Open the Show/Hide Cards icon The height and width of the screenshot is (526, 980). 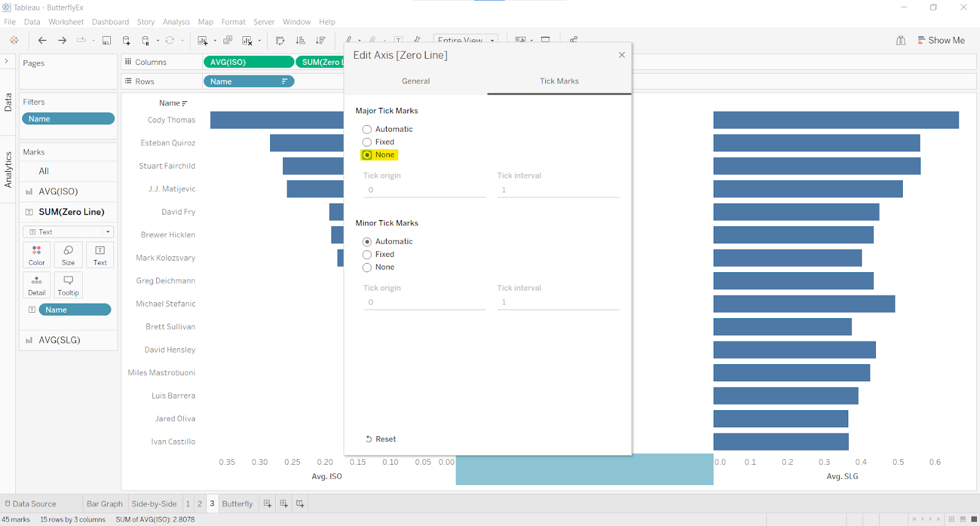(x=521, y=40)
